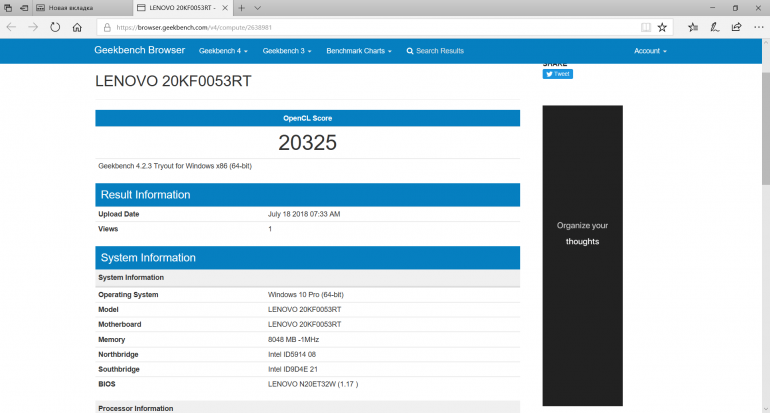Open reading view book icon
This screenshot has height=413, width=770.
click(645, 27)
